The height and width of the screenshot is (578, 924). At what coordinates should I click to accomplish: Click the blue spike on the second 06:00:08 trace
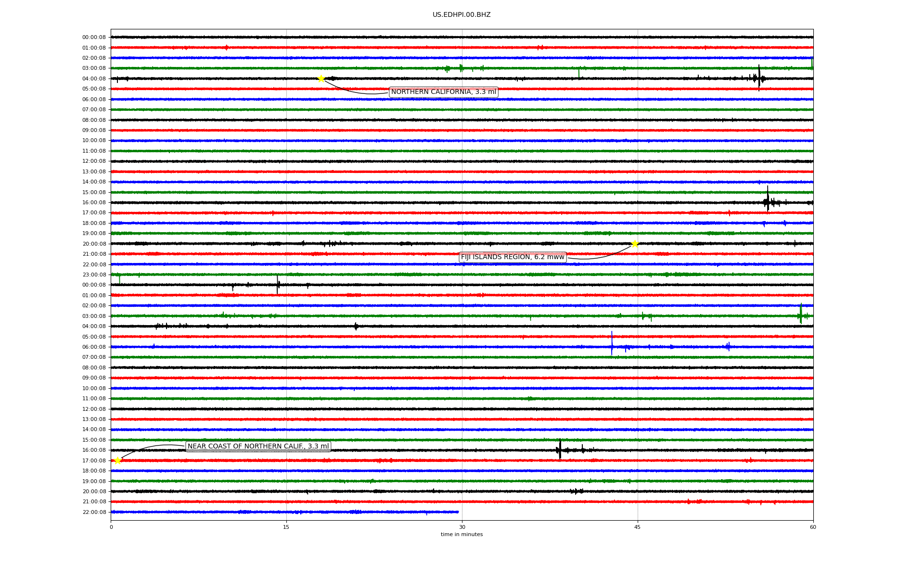point(612,343)
